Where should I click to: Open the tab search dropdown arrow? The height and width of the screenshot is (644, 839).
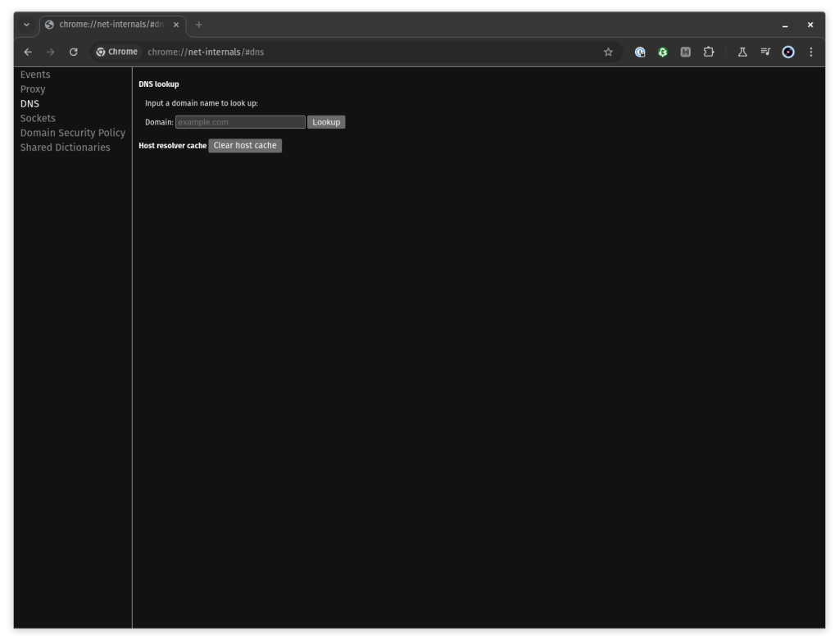(26, 25)
